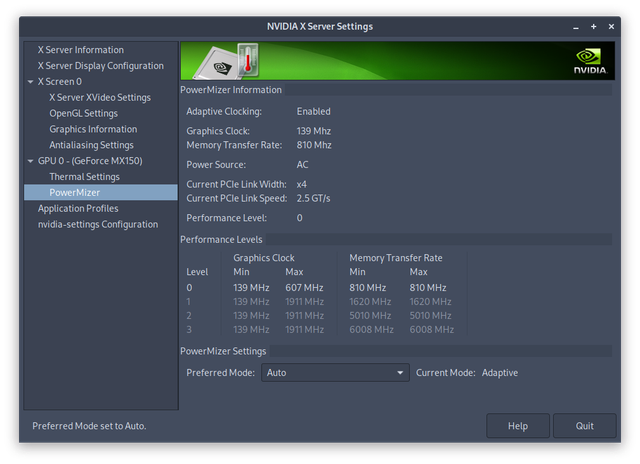
Task: Click the Help button
Action: pos(518,426)
